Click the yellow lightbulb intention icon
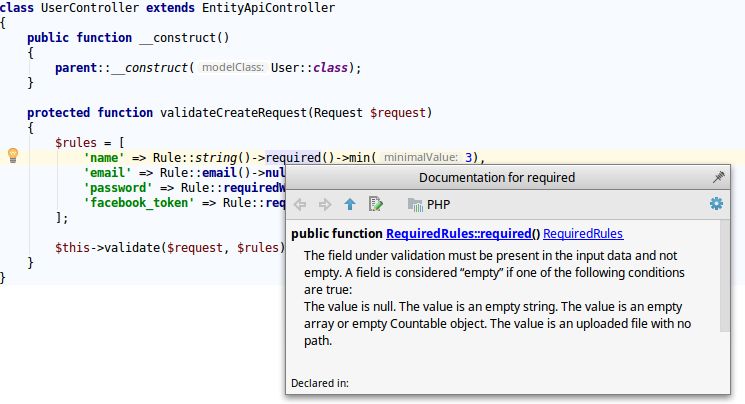This screenshot has width=745, height=404. click(x=13, y=155)
